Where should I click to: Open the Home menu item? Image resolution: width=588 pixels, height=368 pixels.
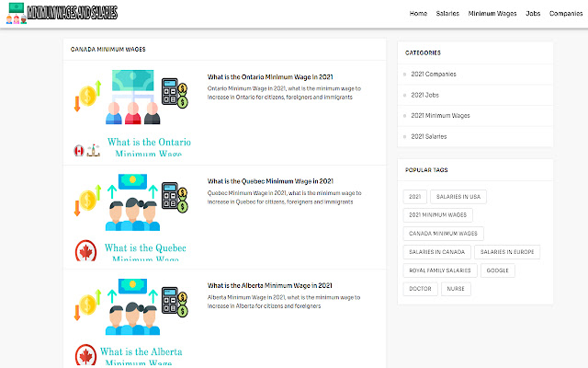pyautogui.click(x=418, y=14)
